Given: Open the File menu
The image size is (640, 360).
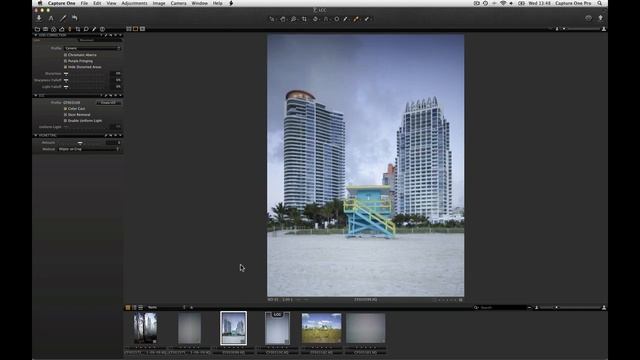Looking at the screenshot, I should click(84, 3).
